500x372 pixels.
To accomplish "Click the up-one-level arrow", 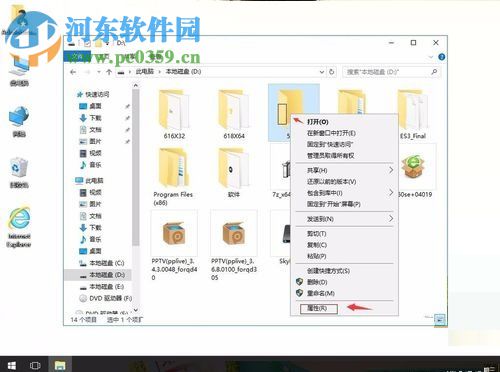I will click(109, 72).
